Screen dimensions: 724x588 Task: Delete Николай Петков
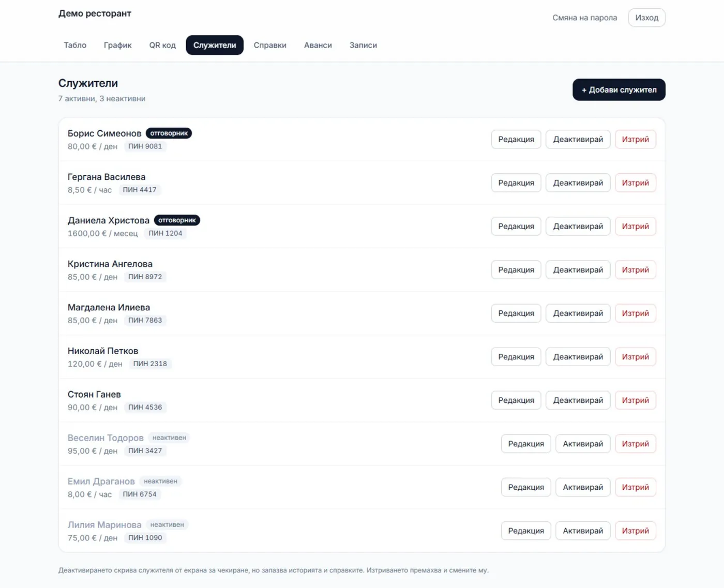635,356
